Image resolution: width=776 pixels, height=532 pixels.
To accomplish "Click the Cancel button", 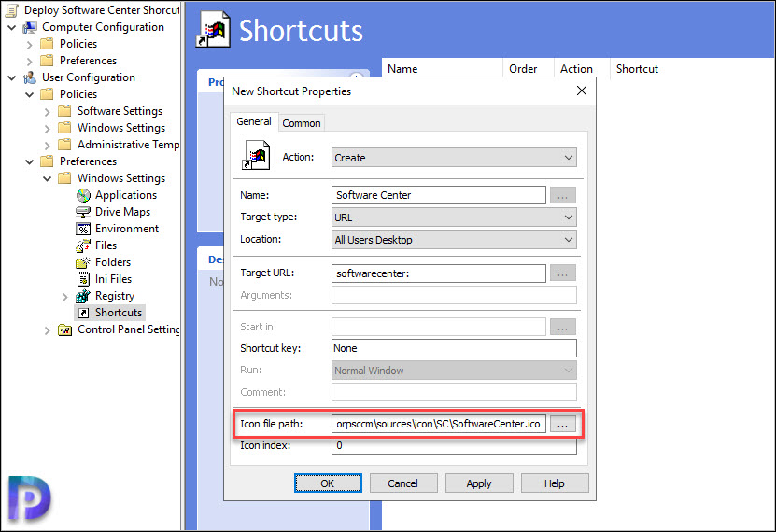I will [x=402, y=483].
